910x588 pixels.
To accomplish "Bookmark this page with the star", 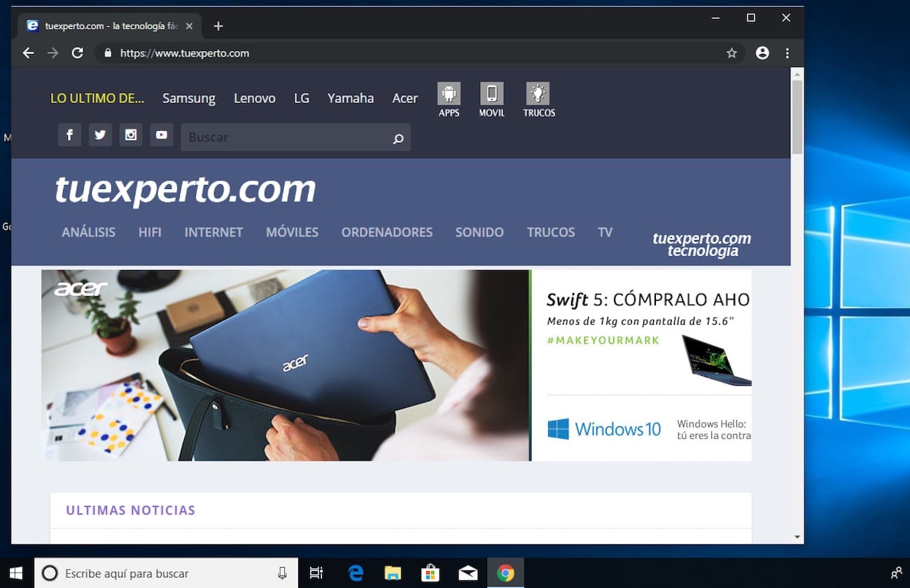I will [x=731, y=53].
